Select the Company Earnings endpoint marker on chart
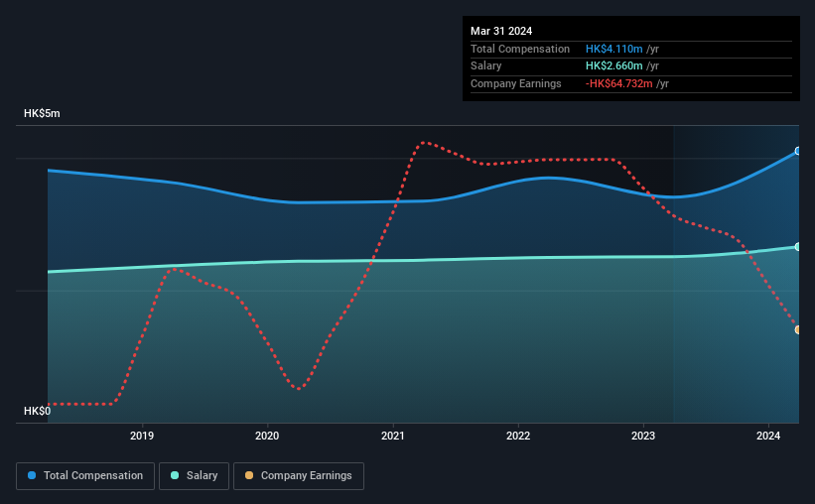The width and height of the screenshot is (815, 504). point(797,330)
